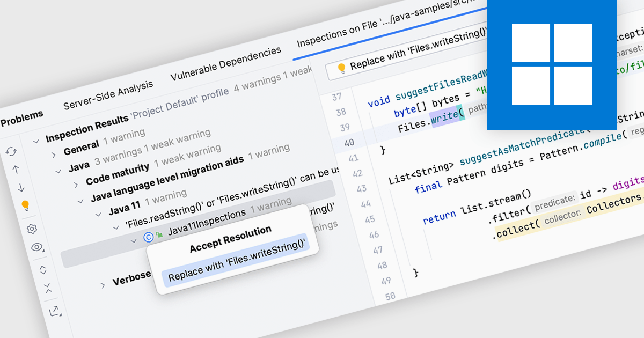Click the .collect( call in code
This screenshot has width=644, height=338.
[x=516, y=230]
